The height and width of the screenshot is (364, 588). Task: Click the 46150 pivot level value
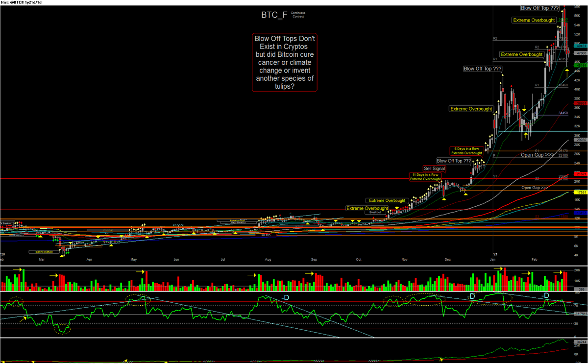click(x=563, y=58)
